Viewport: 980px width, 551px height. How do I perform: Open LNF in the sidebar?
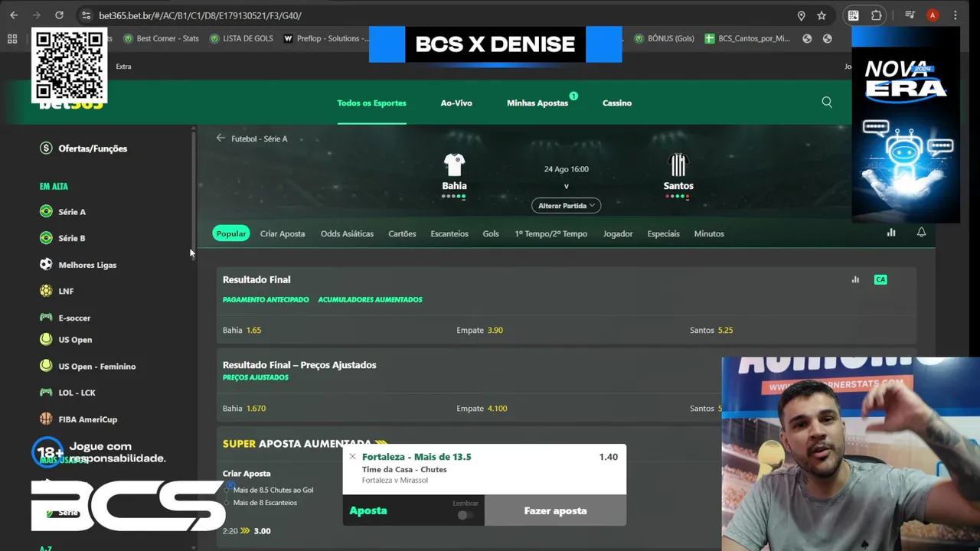click(x=57, y=291)
